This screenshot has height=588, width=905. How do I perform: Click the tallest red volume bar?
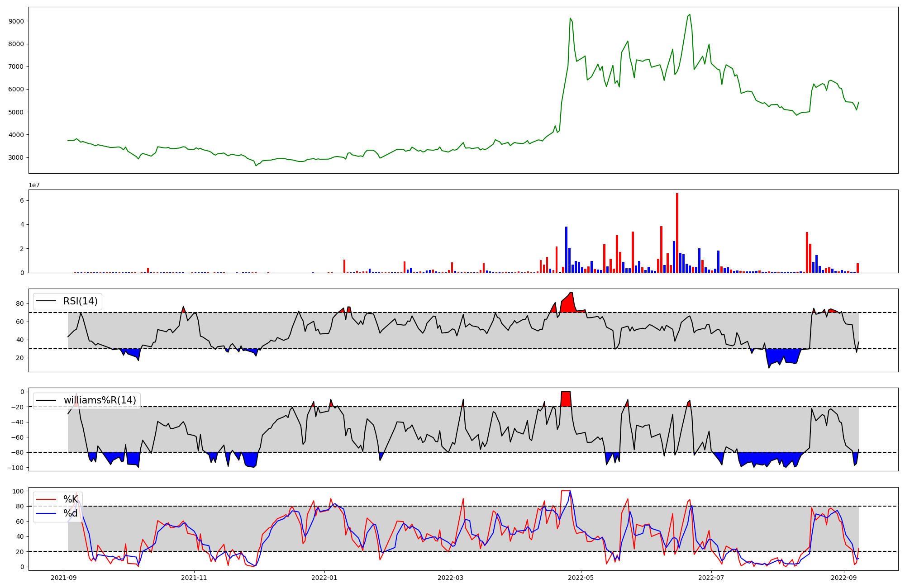pos(677,233)
